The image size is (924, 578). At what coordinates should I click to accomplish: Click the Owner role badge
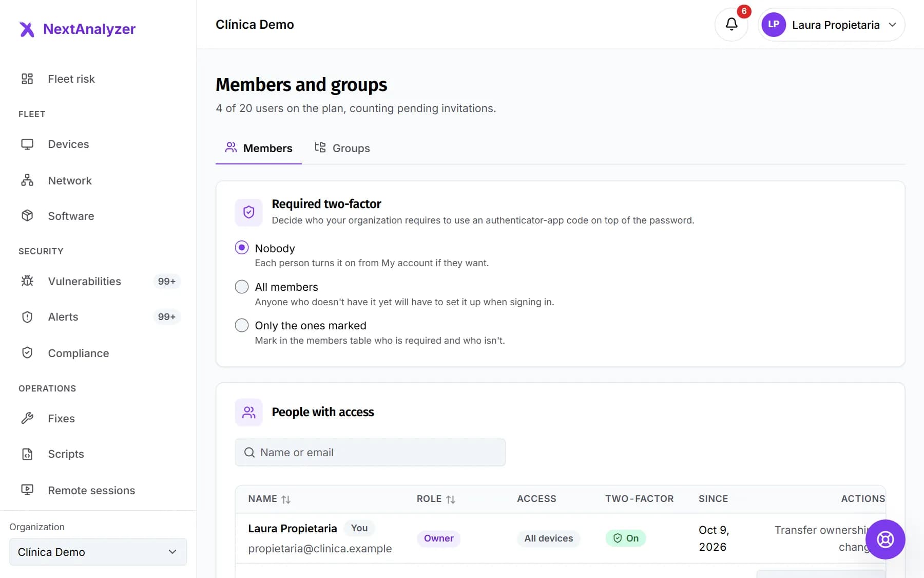(438, 538)
